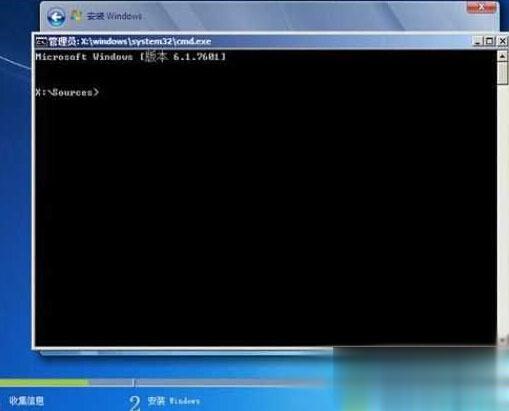509x411 pixels.
Task: Click the X:\Sources> command prompt line
Action: coord(67,92)
